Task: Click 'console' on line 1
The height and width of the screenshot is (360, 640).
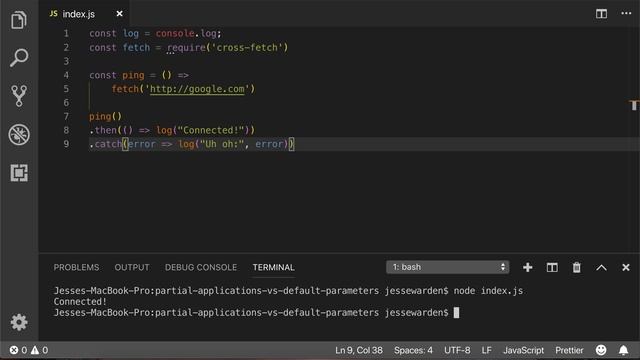Action: tap(175, 33)
